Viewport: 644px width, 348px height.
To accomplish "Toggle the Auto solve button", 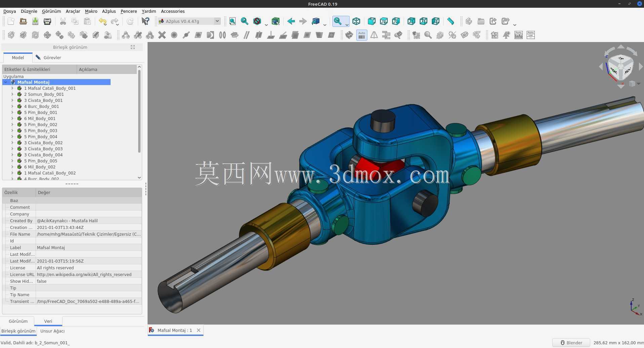I will [x=362, y=35].
